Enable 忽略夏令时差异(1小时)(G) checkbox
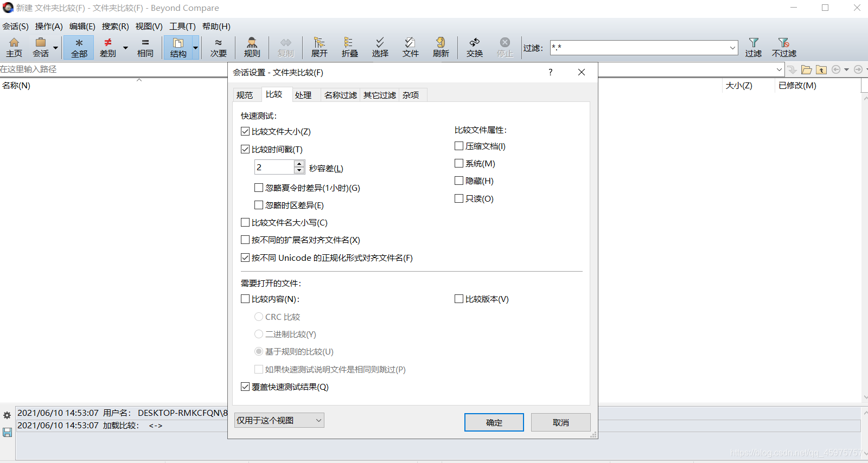Viewport: 868px width, 463px height. click(x=259, y=188)
